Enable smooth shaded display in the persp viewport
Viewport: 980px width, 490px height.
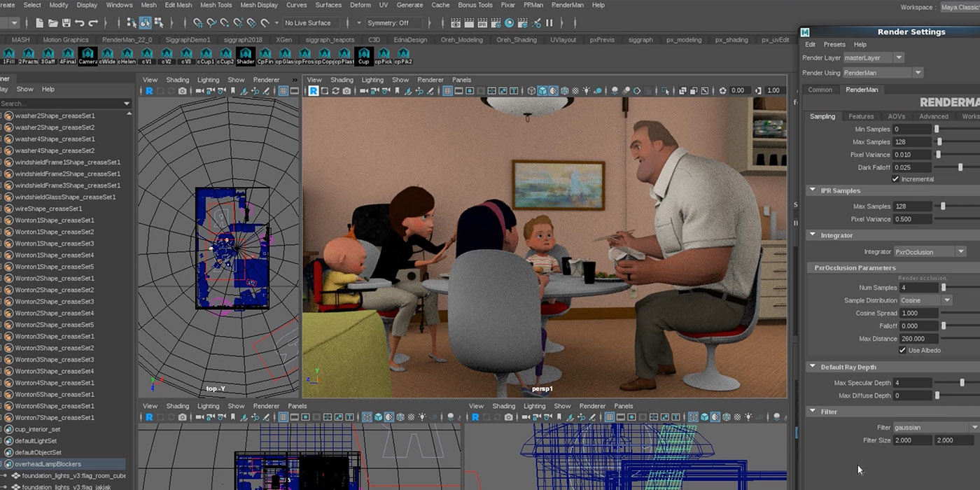tap(542, 90)
